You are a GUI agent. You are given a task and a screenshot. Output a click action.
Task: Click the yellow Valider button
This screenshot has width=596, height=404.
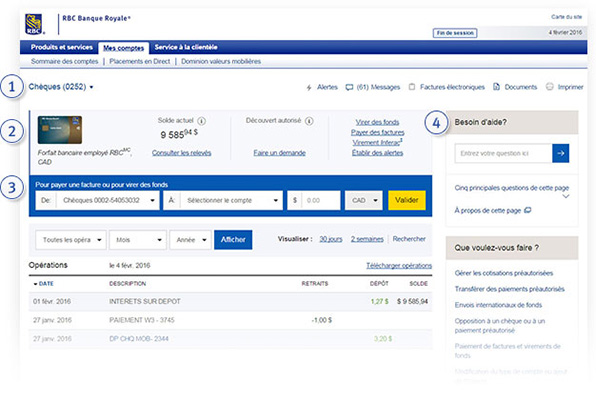[407, 200]
